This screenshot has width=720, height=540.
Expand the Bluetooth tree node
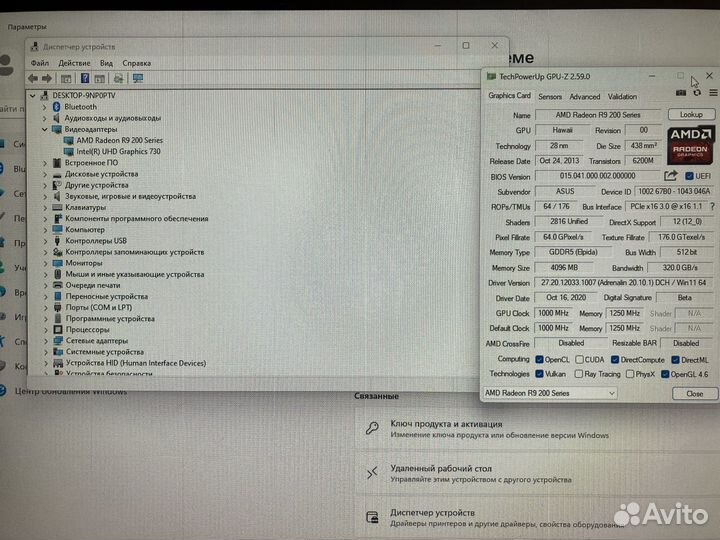coord(45,107)
